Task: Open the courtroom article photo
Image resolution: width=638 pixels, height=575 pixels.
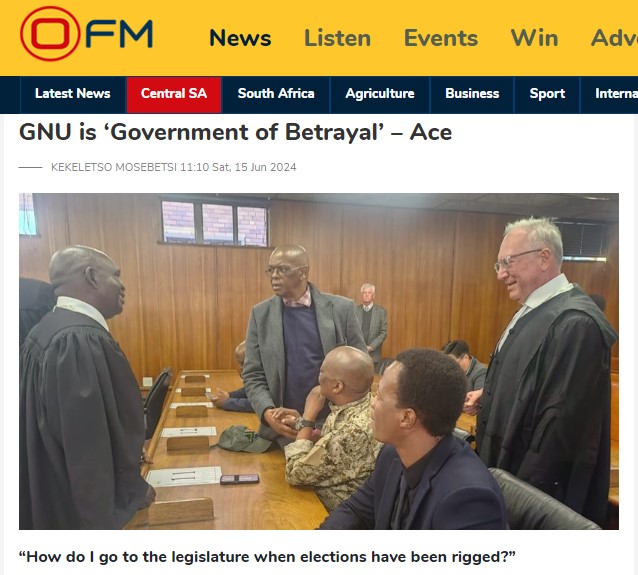Action: click(x=319, y=361)
